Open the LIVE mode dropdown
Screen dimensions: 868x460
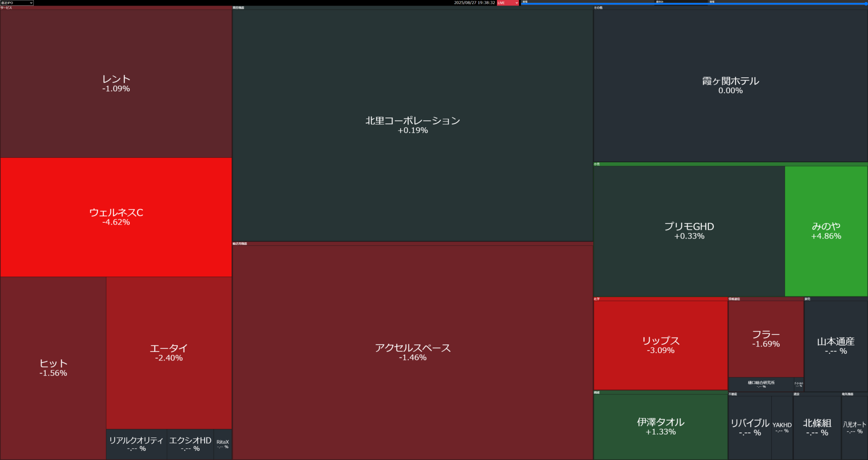click(x=508, y=3)
